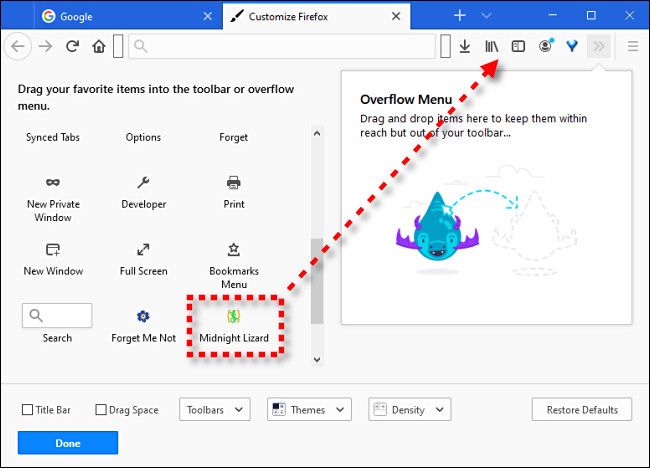Click the items list scrollbar down arrow

click(317, 359)
